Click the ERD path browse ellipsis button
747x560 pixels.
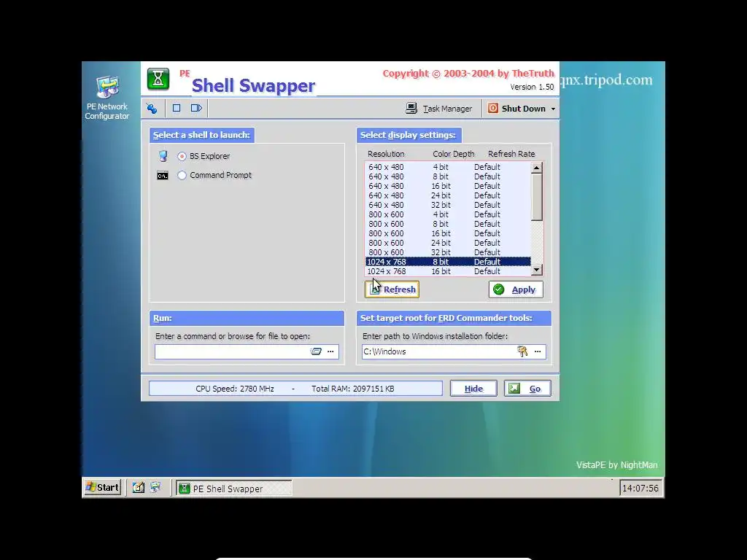click(538, 351)
